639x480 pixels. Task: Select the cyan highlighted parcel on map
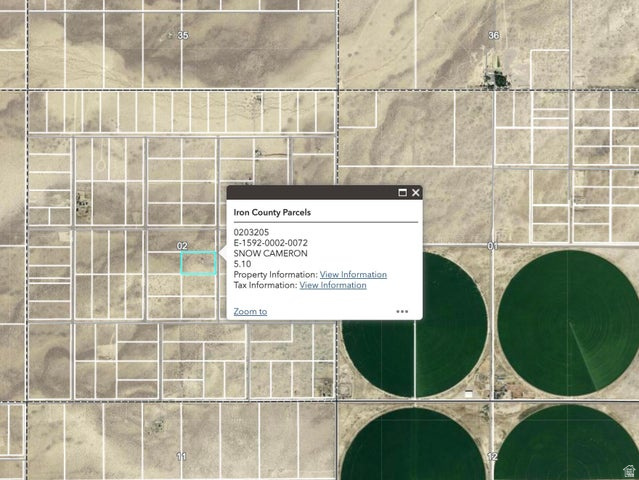[x=198, y=263]
